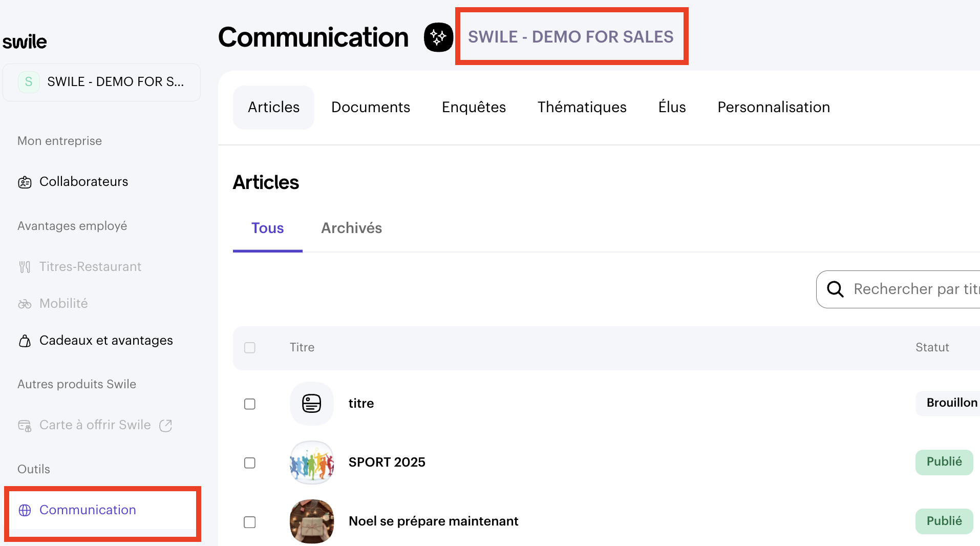The image size is (980, 546).
Task: Click the Collaborateurs badge icon
Action: point(25,182)
